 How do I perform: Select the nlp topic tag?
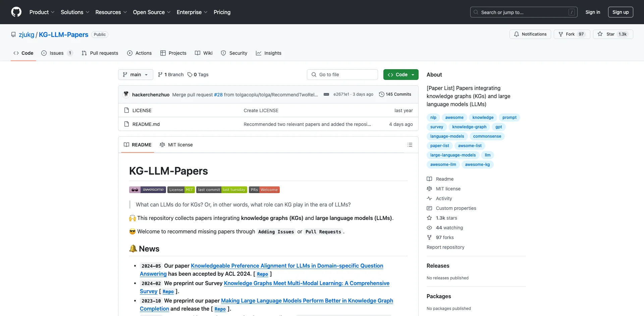(433, 118)
